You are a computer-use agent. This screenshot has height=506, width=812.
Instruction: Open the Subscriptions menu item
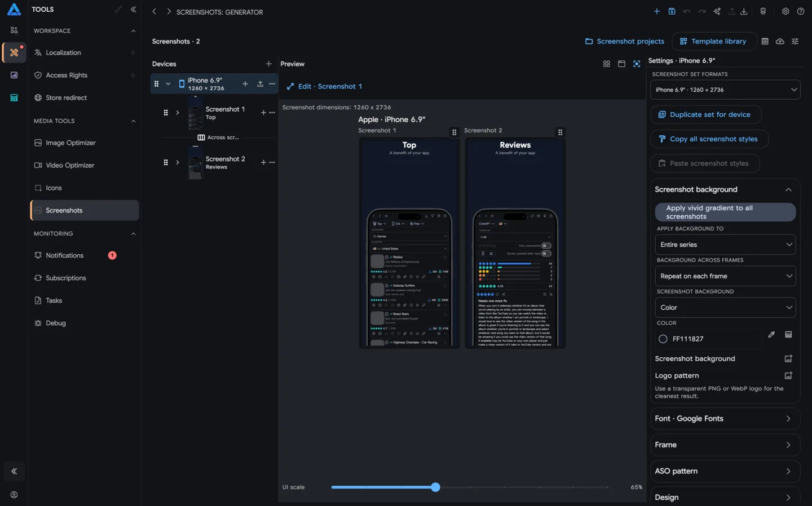[x=85, y=278]
